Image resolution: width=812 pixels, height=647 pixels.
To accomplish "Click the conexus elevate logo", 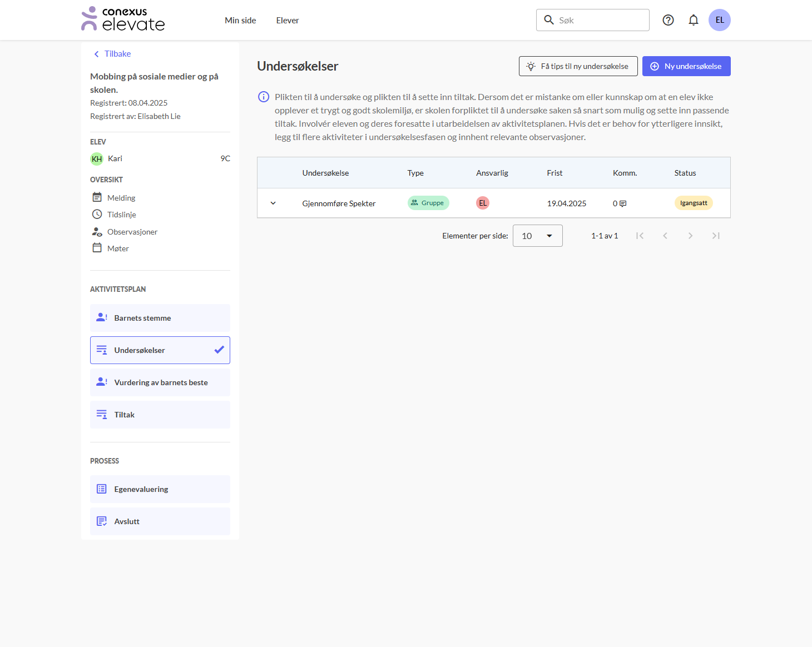I will (x=123, y=19).
